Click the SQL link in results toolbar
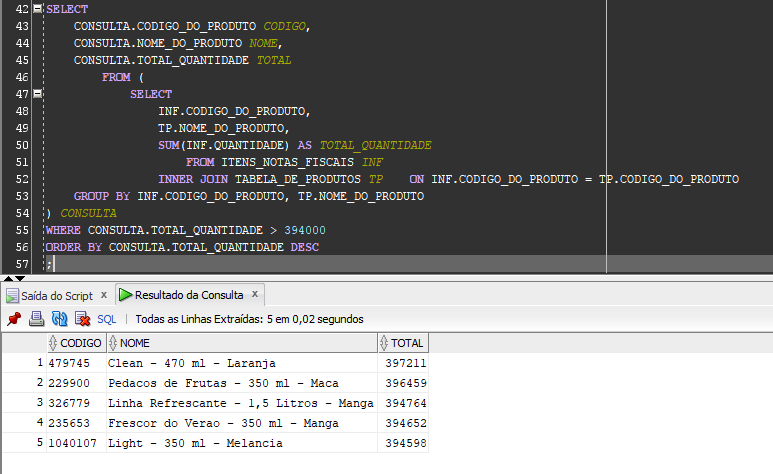This screenshot has height=474, width=773. click(106, 319)
